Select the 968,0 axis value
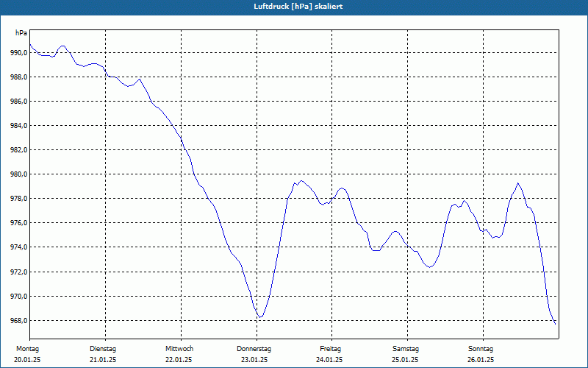The width and height of the screenshot is (588, 368). pyautogui.click(x=19, y=321)
